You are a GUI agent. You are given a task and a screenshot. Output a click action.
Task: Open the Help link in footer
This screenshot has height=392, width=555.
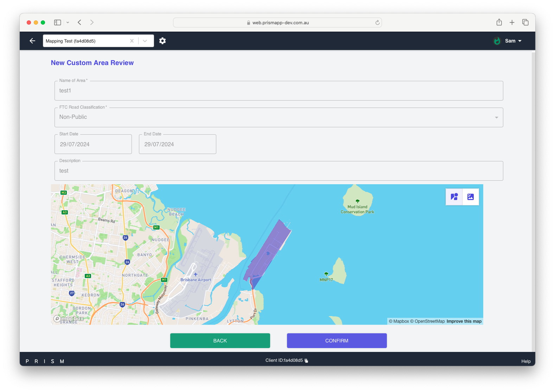coord(526,361)
